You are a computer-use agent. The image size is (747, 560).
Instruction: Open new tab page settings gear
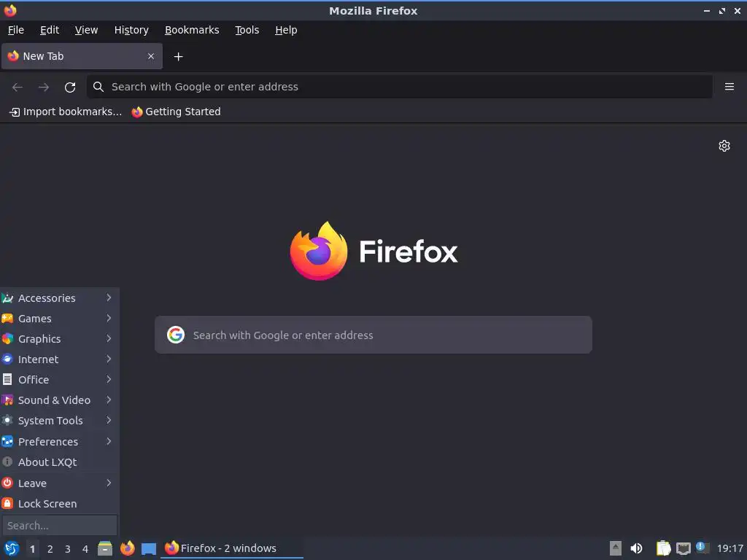pos(724,146)
